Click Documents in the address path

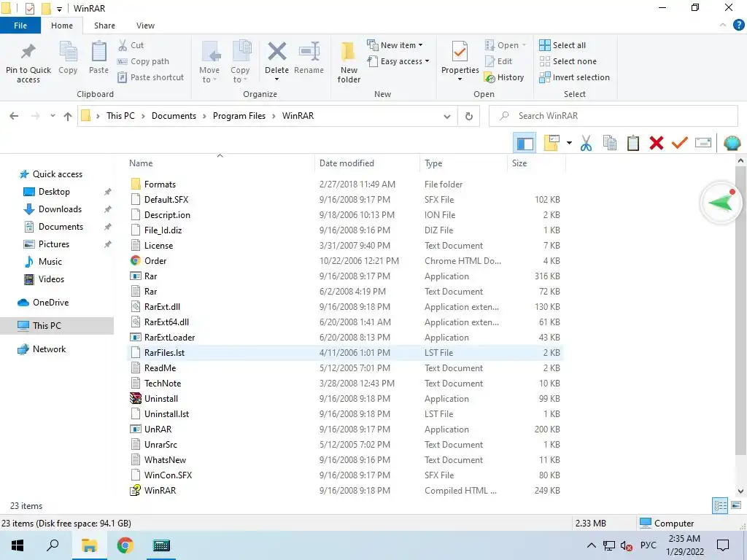tap(174, 116)
